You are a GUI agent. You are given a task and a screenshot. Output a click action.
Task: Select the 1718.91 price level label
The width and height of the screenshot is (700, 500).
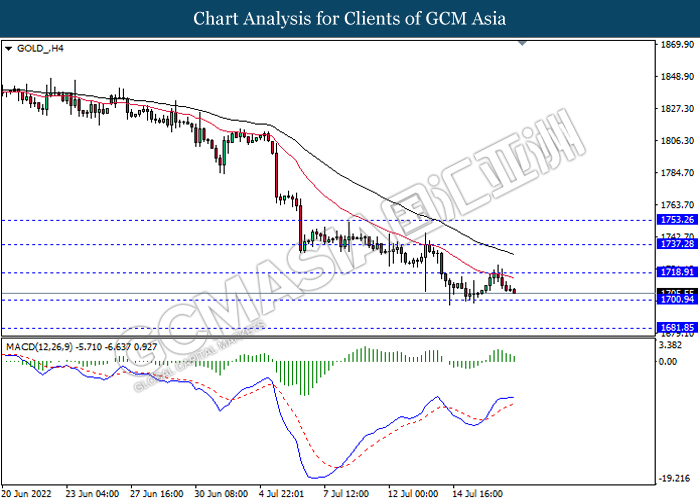677,272
